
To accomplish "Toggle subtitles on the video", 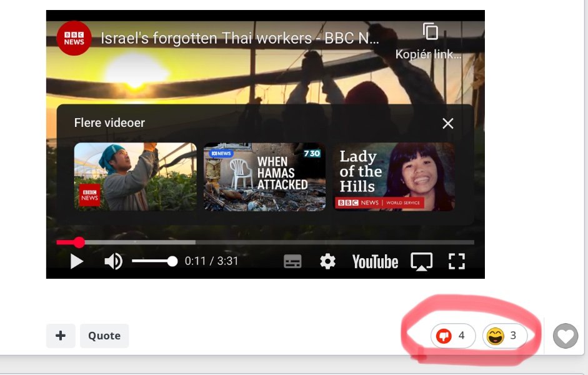I will pos(292,261).
